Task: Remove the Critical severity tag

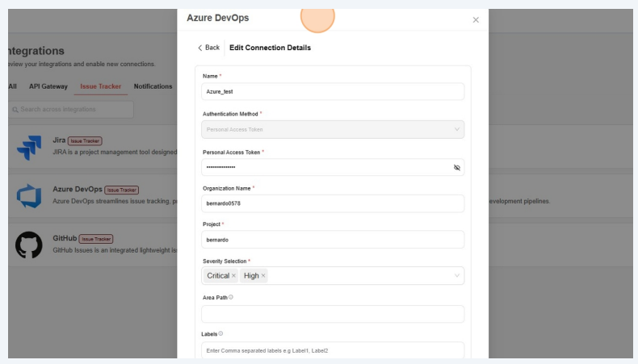Action: pyautogui.click(x=234, y=276)
